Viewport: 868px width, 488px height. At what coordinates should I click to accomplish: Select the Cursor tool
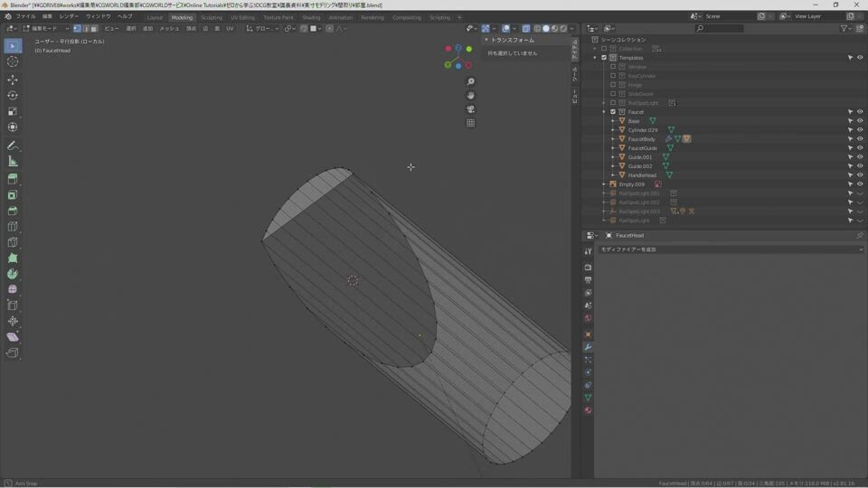tap(13, 61)
